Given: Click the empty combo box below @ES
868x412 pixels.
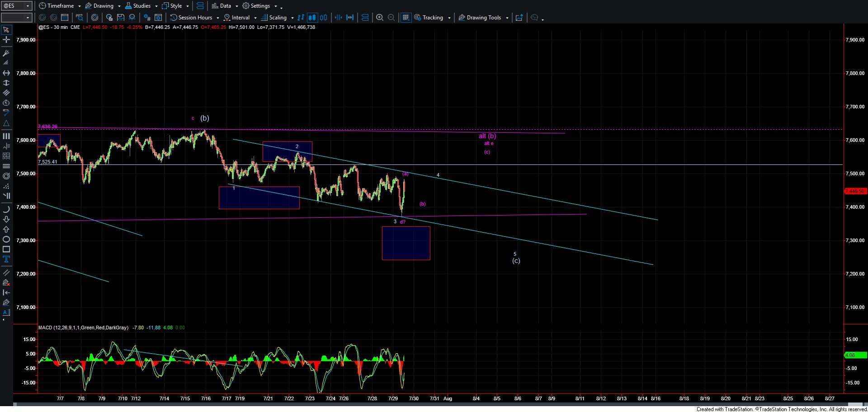Looking at the screenshot, I should pyautogui.click(x=17, y=18).
